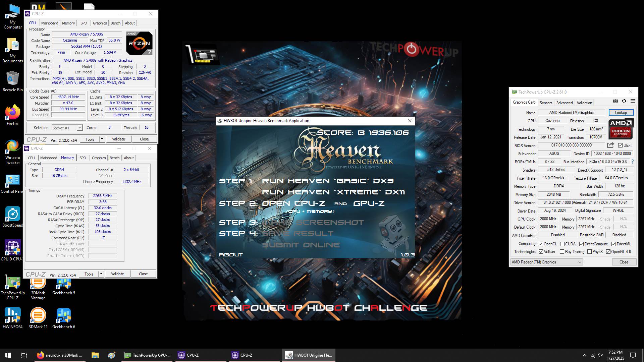
Task: Open Winaero Tweaker desktop shortcut
Action: pyautogui.click(x=12, y=153)
